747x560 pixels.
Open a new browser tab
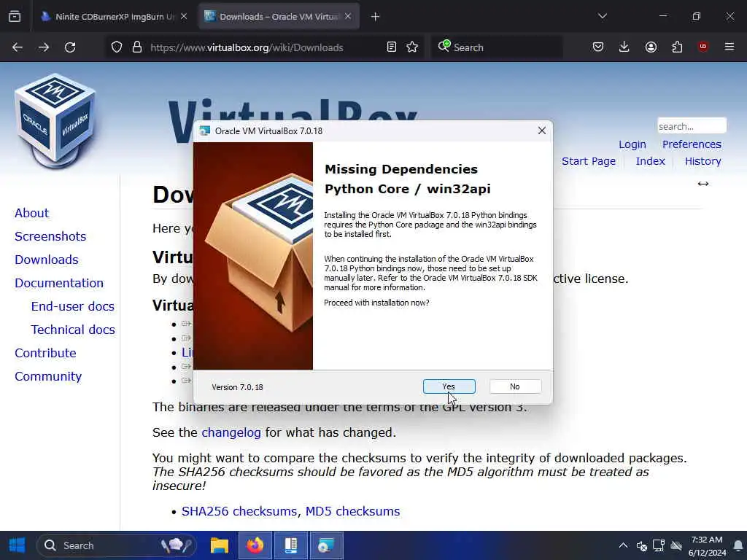point(376,17)
